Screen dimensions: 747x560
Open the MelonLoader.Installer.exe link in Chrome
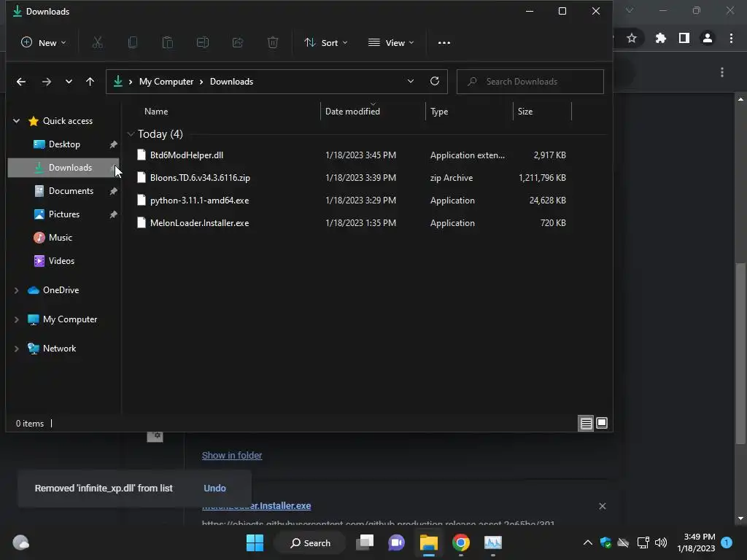[x=256, y=506]
